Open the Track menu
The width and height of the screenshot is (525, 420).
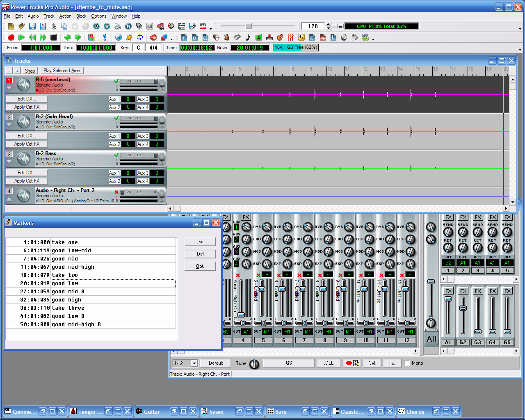click(x=49, y=16)
